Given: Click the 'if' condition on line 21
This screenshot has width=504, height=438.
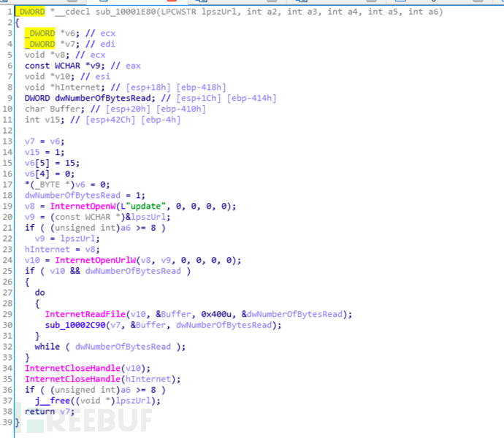Looking at the screenshot, I should (x=95, y=228).
